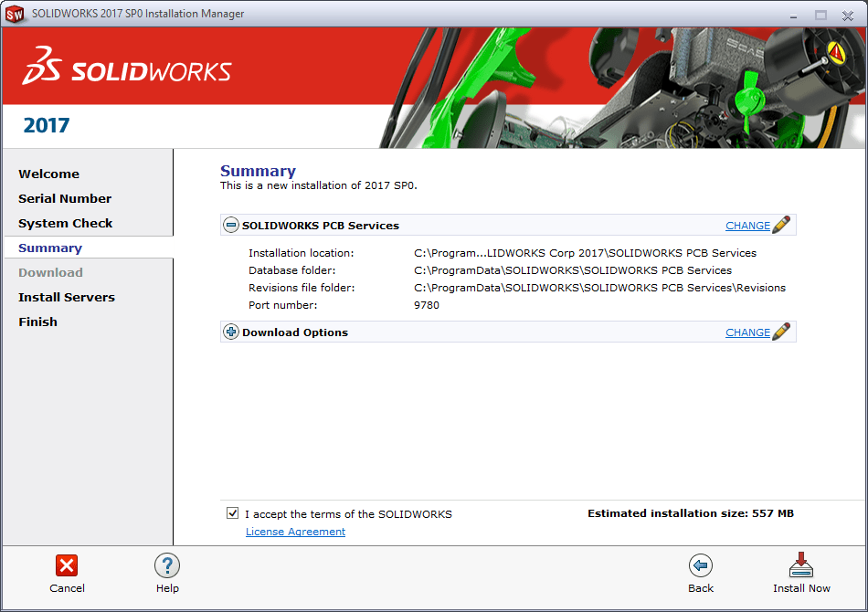Close the Installation Manager window

point(845,15)
